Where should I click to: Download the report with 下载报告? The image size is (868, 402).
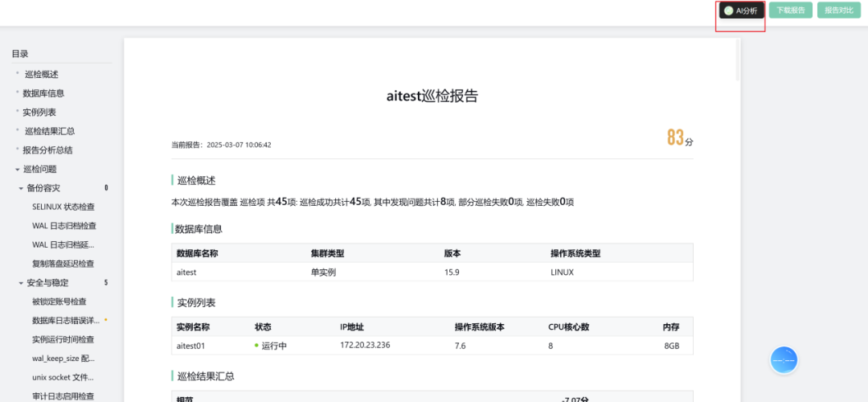(790, 10)
